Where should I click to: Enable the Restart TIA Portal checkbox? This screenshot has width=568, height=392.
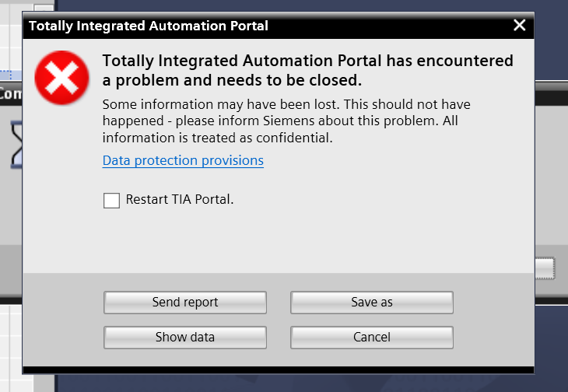point(112,201)
